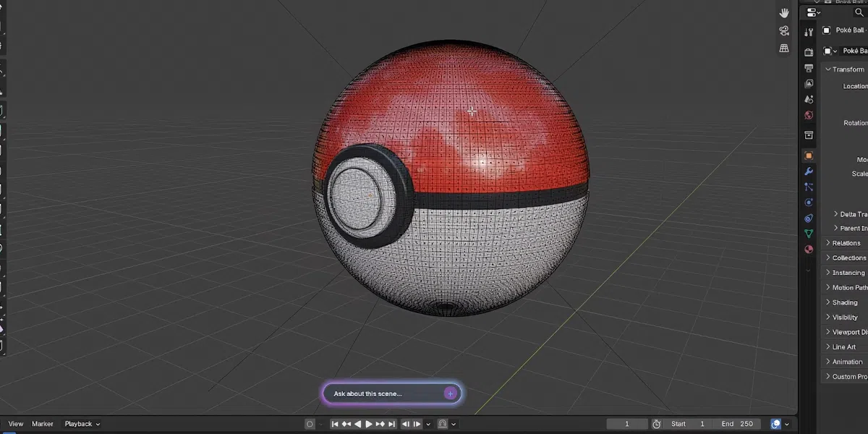
Task: Jump to next keyframe
Action: (x=380, y=424)
